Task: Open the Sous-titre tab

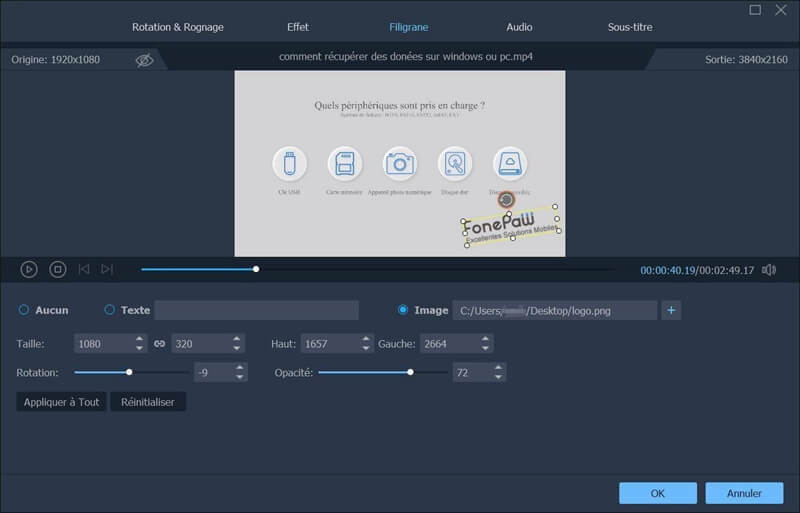Action: point(630,27)
